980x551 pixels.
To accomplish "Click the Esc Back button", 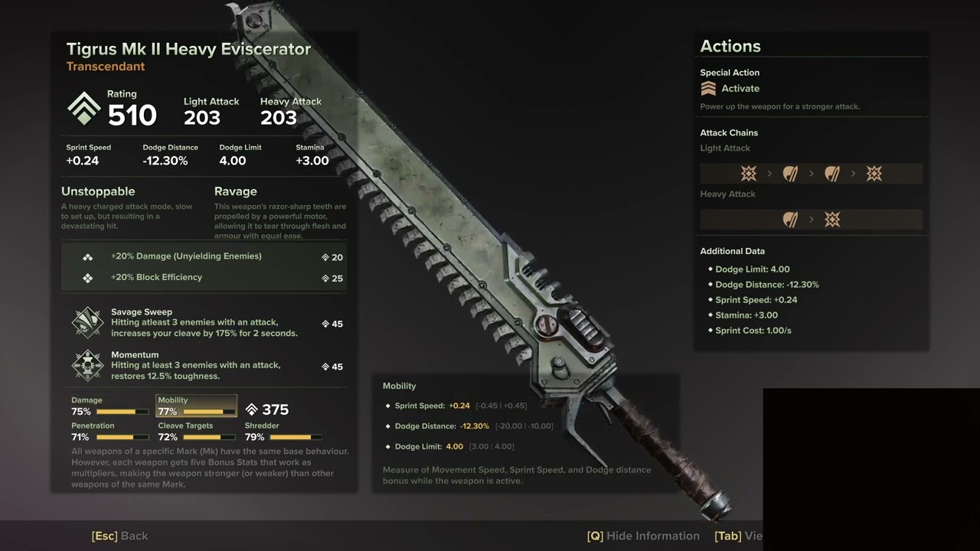I will coord(119,536).
